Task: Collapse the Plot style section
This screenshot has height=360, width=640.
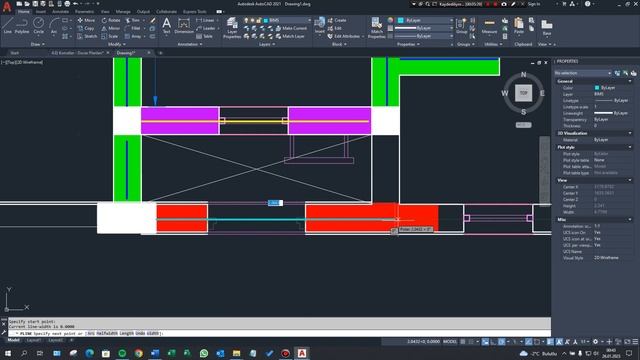Action: pyautogui.click(x=630, y=147)
